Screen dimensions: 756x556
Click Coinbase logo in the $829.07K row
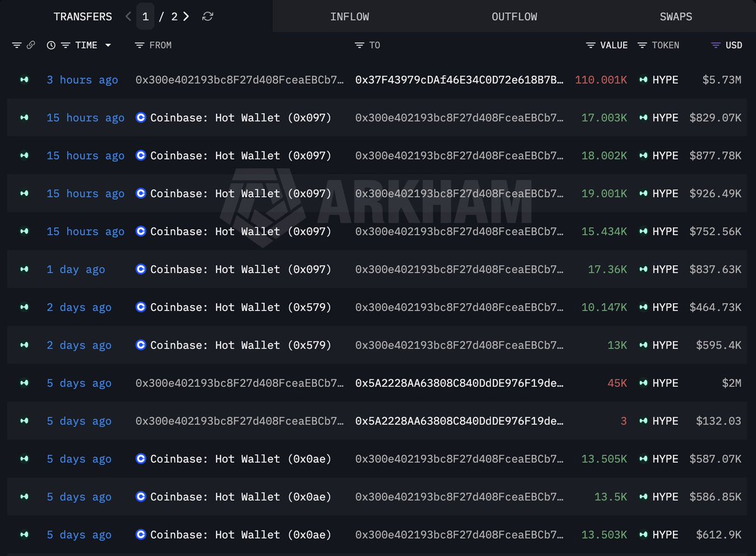coord(141,118)
